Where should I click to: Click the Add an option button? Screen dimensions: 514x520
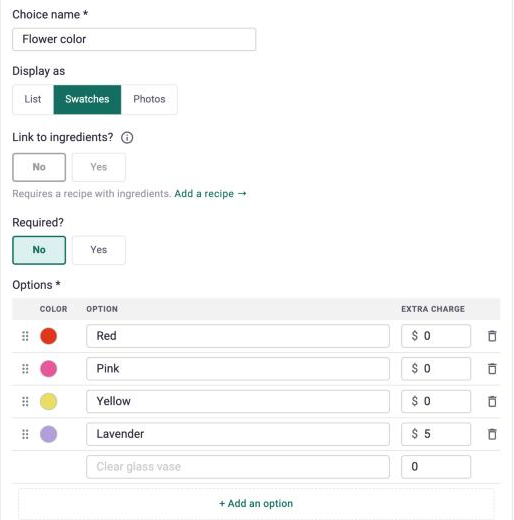(x=256, y=503)
